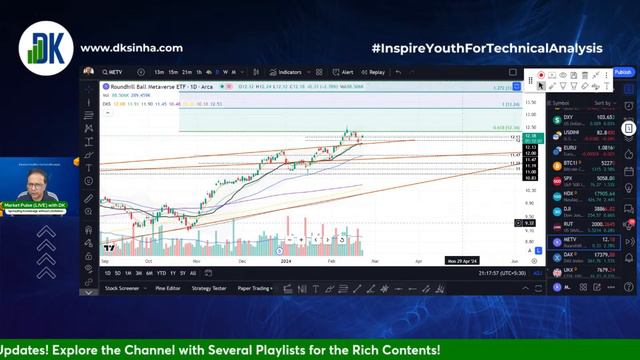Toggle the eye icon in overlay toolbar

point(563,75)
